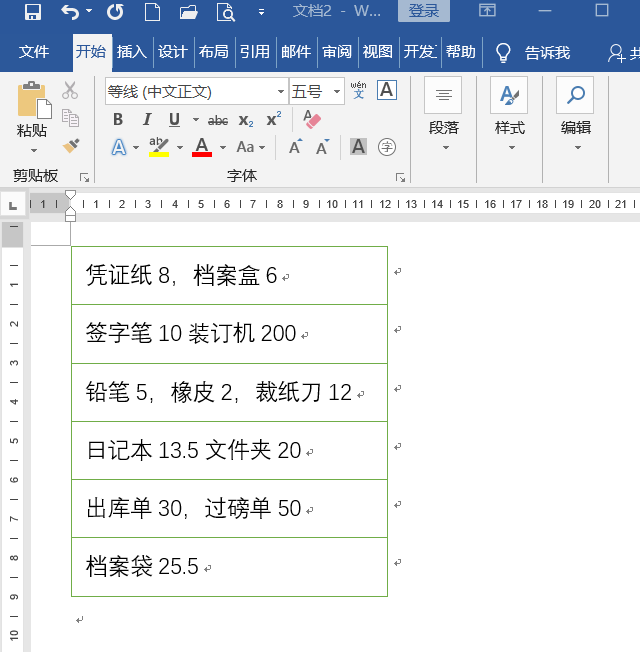Switch to the 插入 tab
The width and height of the screenshot is (640, 652).
click(x=132, y=52)
